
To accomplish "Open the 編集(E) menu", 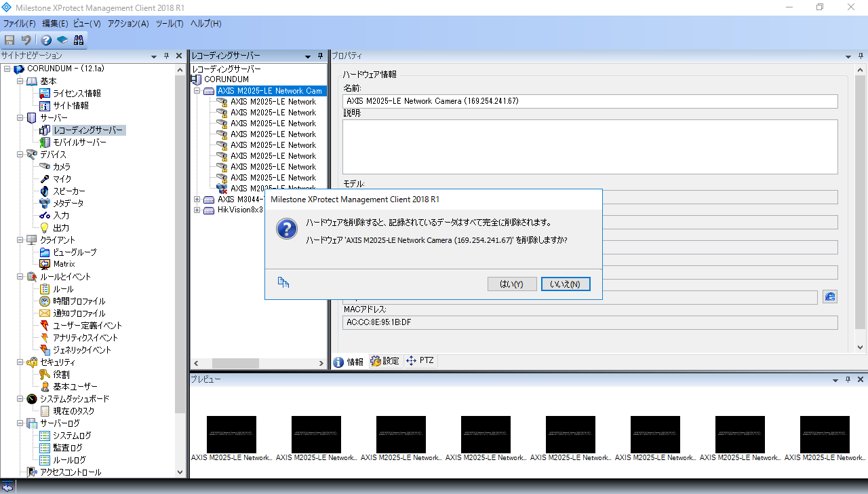I will tap(55, 24).
